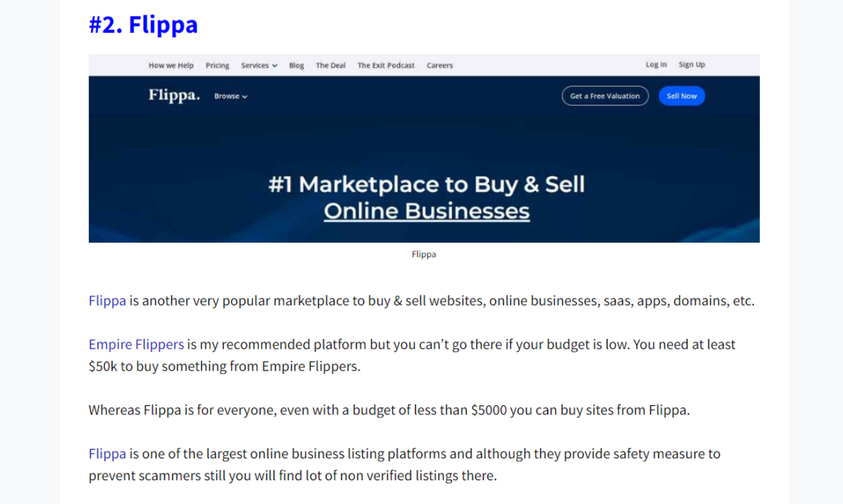843x504 pixels.
Task: Click the '$50k to buy something' text line
Action: coord(224,367)
